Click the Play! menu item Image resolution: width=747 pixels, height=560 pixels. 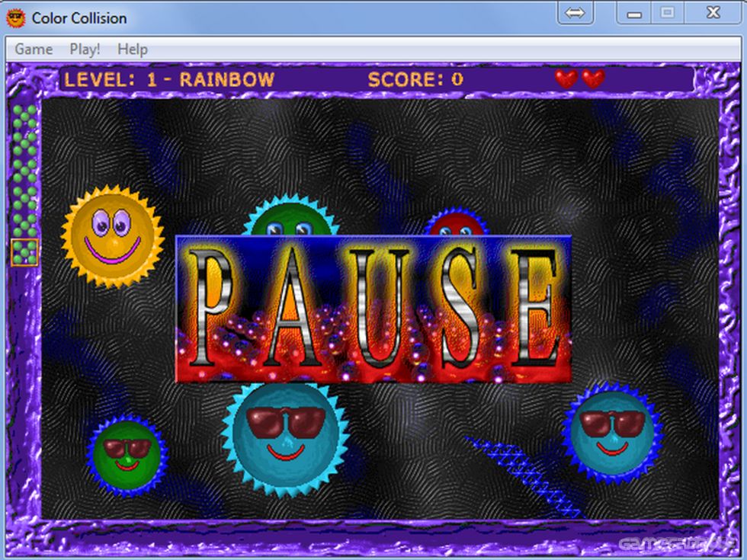pyautogui.click(x=85, y=49)
